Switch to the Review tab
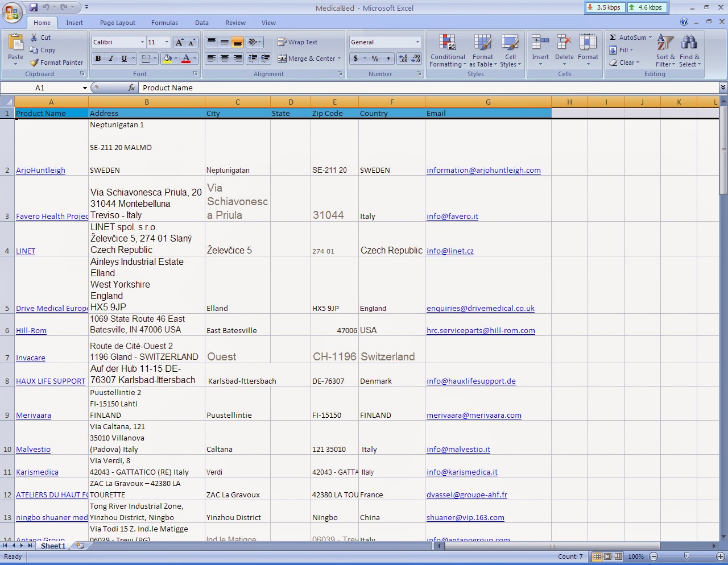Screen dimensions: 728x565 pyautogui.click(x=235, y=23)
